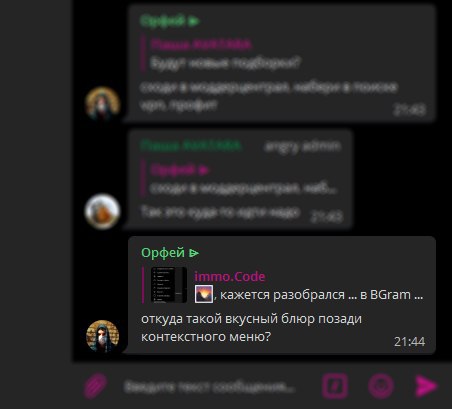The image size is (452, 409).
Task: Open the quoted screenshot thumbnail preview
Action: (x=169, y=285)
